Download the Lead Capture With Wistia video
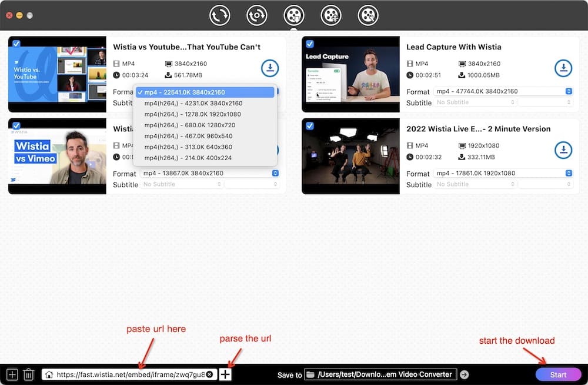The height and width of the screenshot is (385, 588). 563,68
